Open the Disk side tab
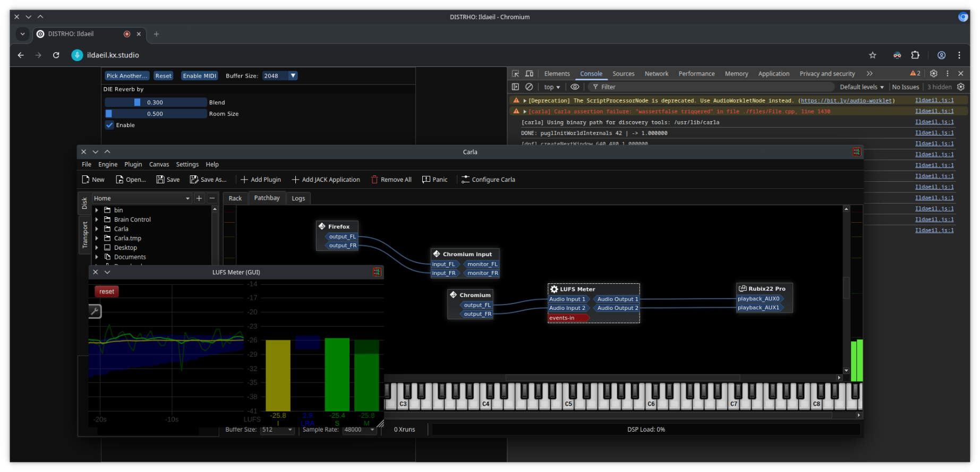Viewport: 980px width, 472px height. [x=84, y=203]
